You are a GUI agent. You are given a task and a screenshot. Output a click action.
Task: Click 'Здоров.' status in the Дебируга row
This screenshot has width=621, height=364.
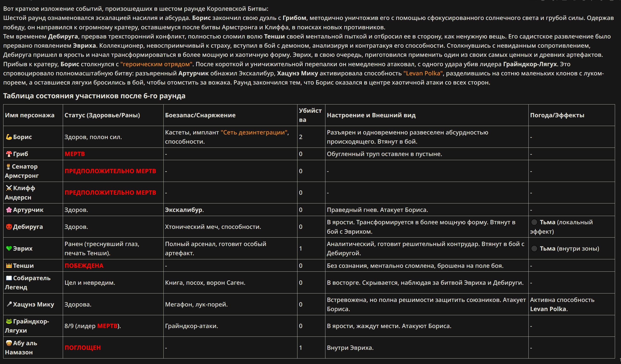click(x=76, y=227)
